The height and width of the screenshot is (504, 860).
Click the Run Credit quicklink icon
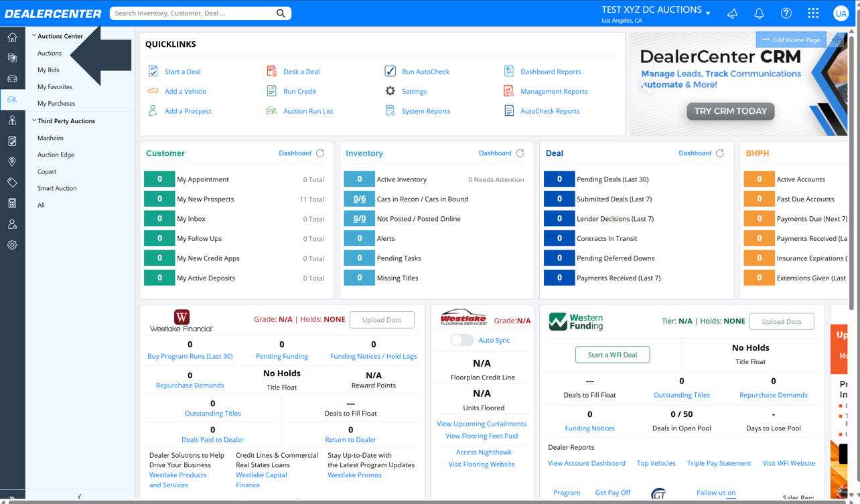point(271,91)
